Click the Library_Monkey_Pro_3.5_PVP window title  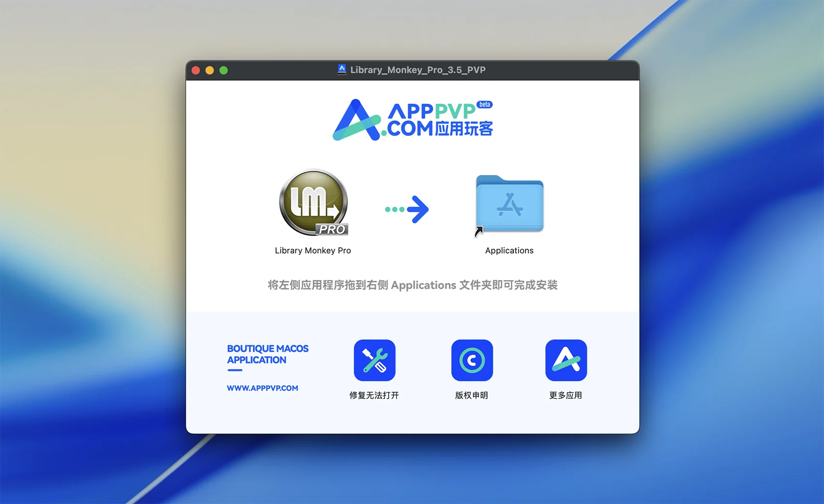point(418,70)
